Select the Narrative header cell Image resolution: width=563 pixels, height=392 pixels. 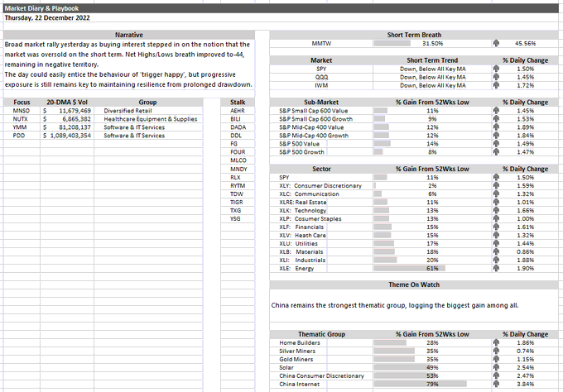(129, 35)
